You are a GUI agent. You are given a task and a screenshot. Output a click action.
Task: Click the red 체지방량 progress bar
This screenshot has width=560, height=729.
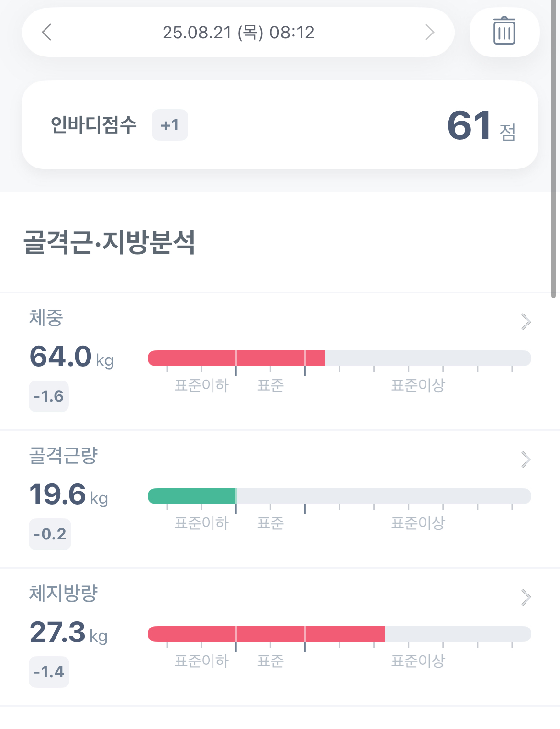(x=266, y=634)
